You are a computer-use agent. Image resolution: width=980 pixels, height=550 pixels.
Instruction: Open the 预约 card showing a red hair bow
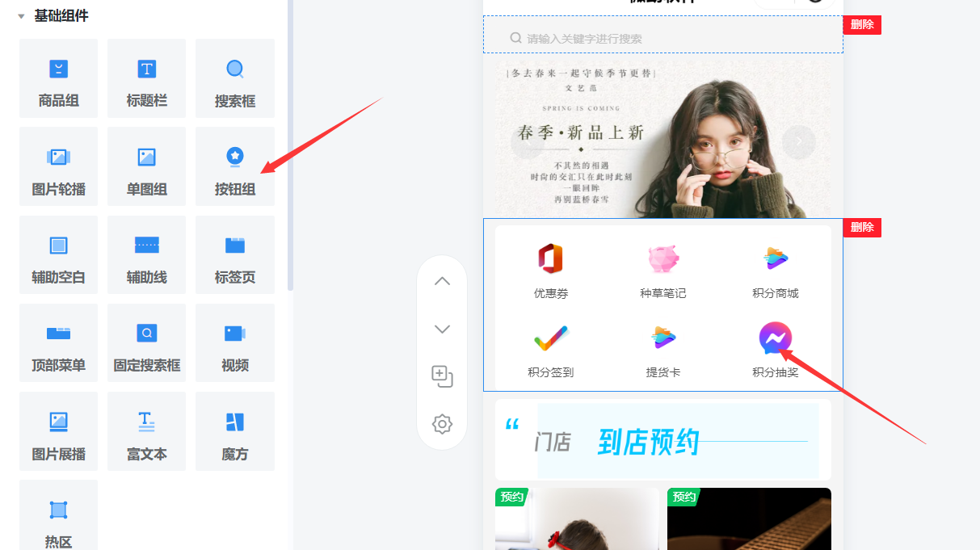click(x=577, y=519)
